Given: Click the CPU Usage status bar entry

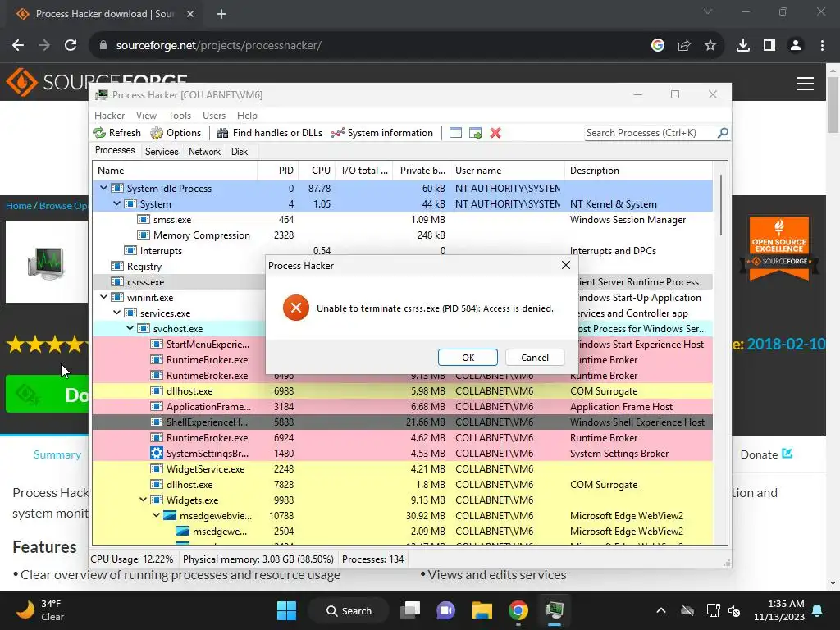Looking at the screenshot, I should (x=132, y=559).
